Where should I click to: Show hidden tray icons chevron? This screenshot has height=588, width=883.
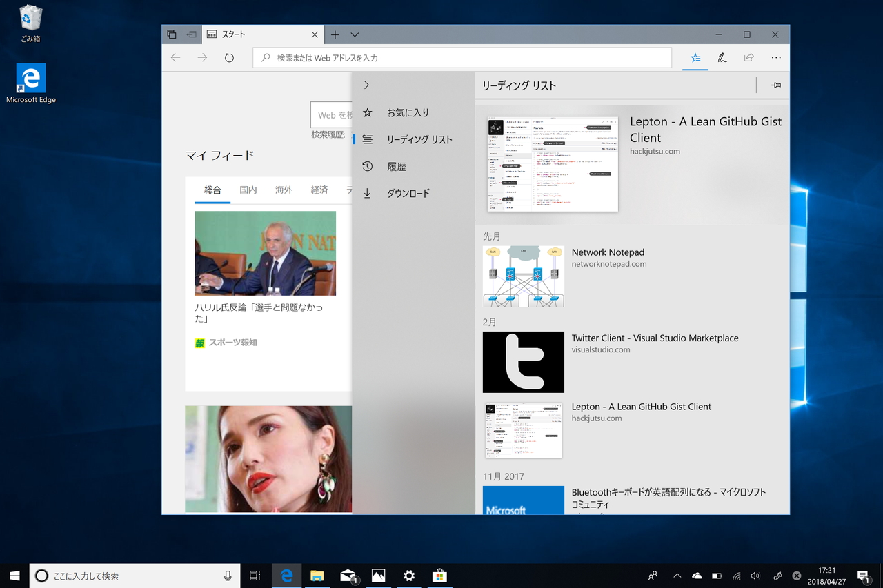[677, 576]
